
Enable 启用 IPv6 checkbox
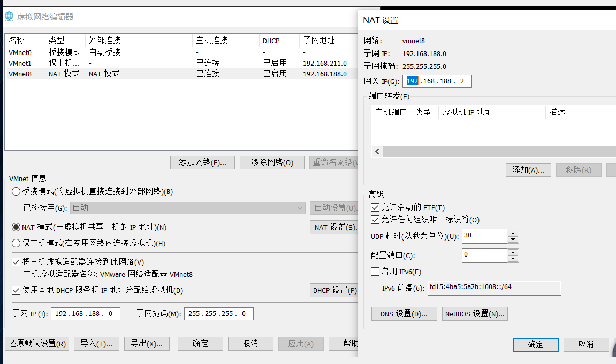[x=375, y=272]
